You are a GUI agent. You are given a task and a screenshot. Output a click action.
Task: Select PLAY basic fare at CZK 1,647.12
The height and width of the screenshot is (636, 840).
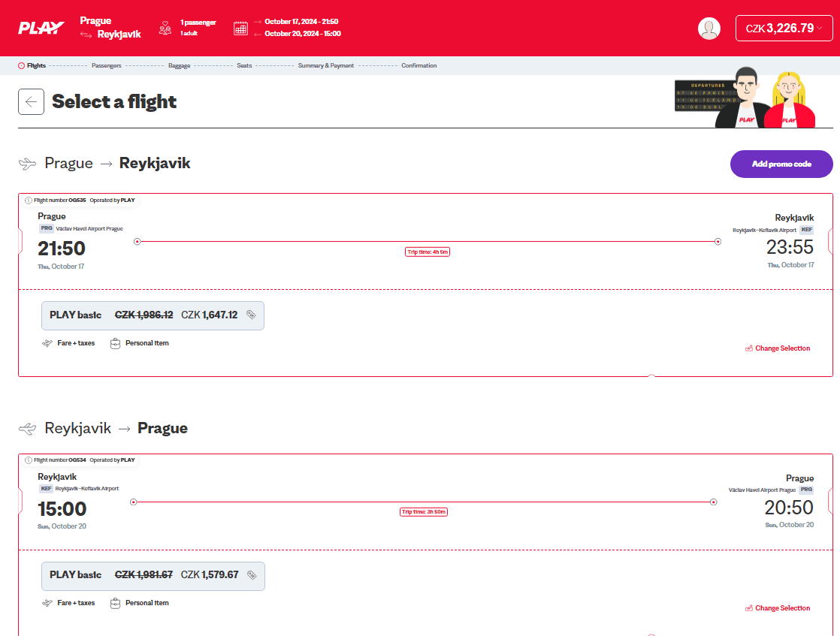click(153, 315)
